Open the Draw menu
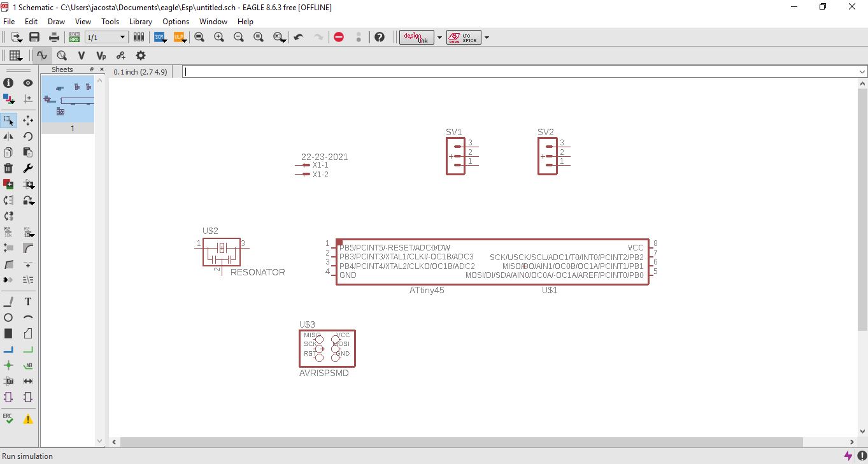The width and height of the screenshot is (868, 464). [56, 21]
